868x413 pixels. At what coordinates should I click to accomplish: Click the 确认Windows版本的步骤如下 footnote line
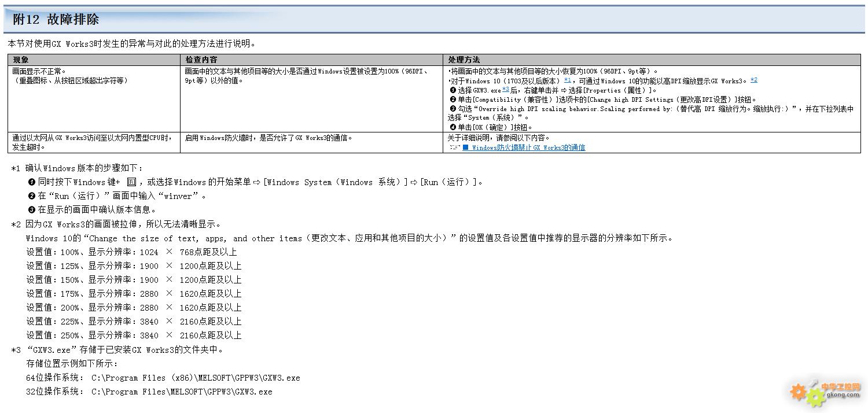point(76,168)
